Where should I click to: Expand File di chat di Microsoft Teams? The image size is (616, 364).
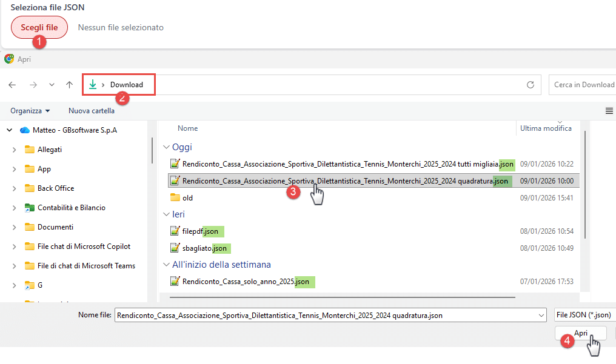click(14, 266)
